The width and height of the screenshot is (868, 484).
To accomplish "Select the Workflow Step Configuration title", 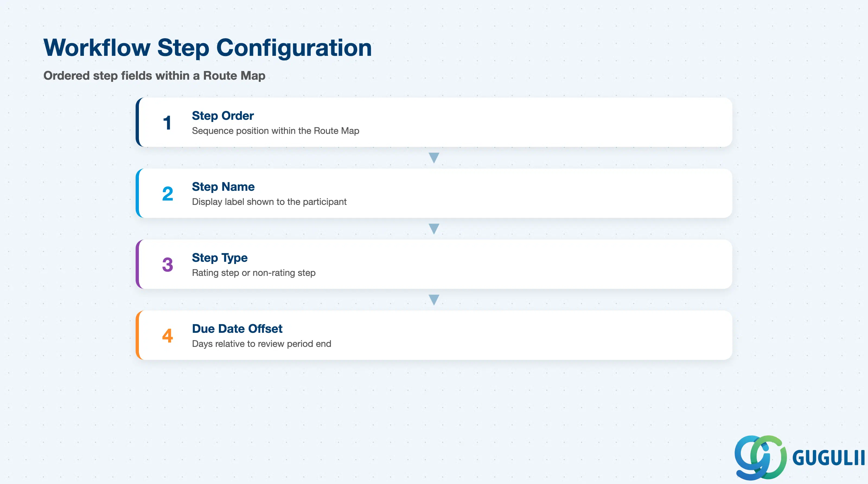I will tap(208, 48).
